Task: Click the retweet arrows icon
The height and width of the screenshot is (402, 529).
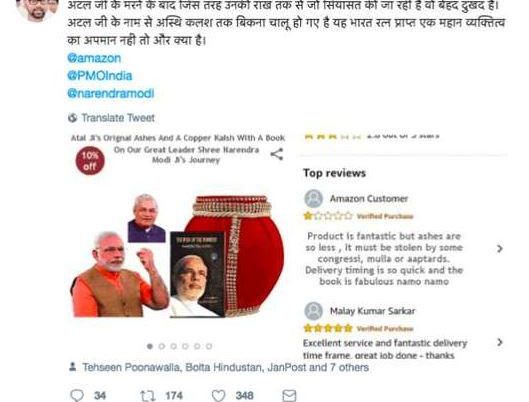Action: pyautogui.click(x=148, y=395)
